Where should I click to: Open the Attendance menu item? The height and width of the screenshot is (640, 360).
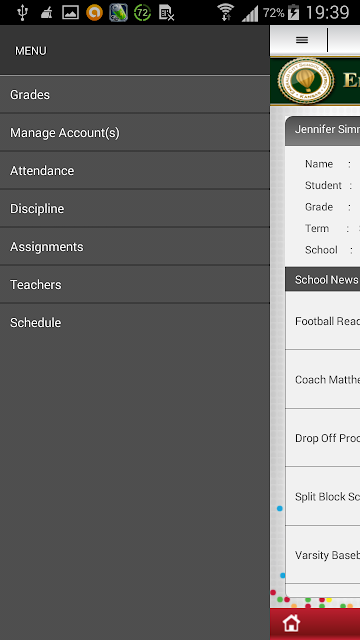click(135, 170)
